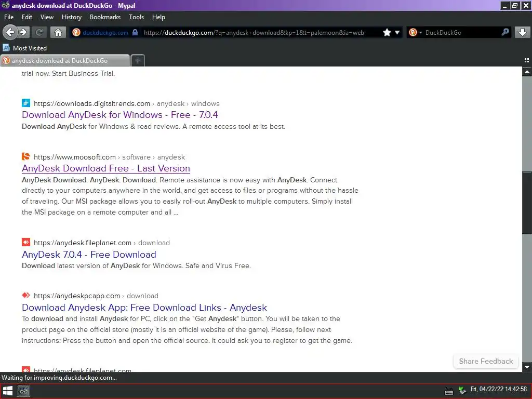The image size is (532, 399).
Task: Click the 'trial now. Start Business Trial.' text
Action: click(x=68, y=73)
